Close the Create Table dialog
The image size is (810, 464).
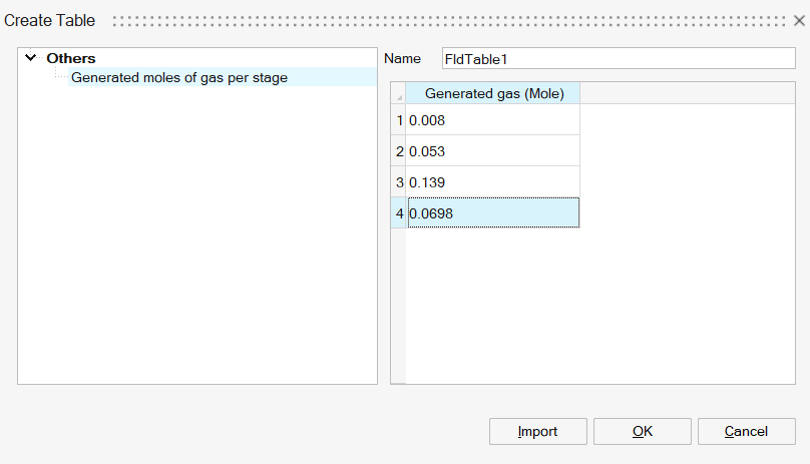(798, 20)
